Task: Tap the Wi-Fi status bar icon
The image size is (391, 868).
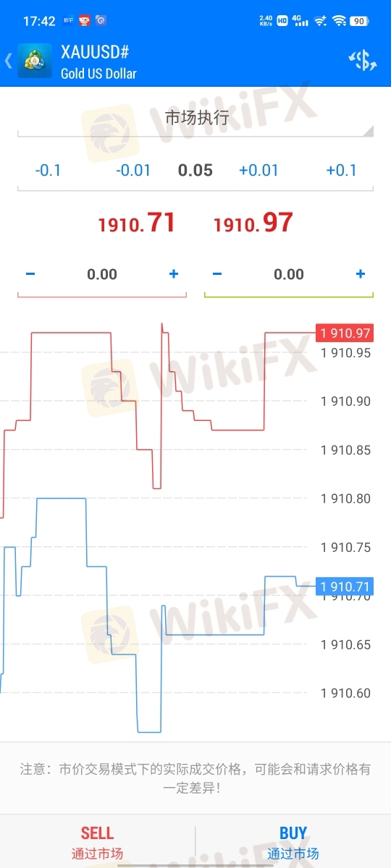Action: (x=339, y=21)
